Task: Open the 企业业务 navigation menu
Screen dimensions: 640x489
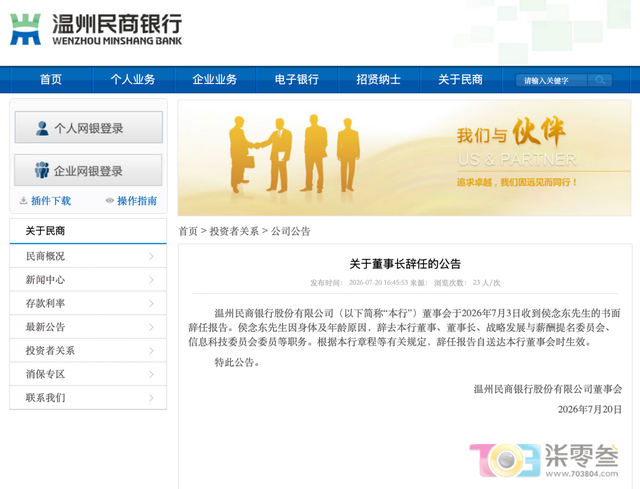Action: (215, 79)
